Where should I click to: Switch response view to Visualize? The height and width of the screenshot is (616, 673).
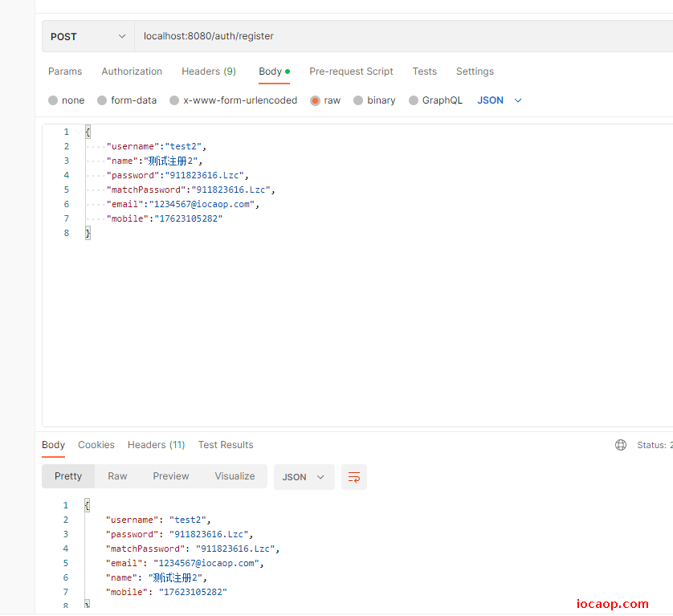click(235, 476)
